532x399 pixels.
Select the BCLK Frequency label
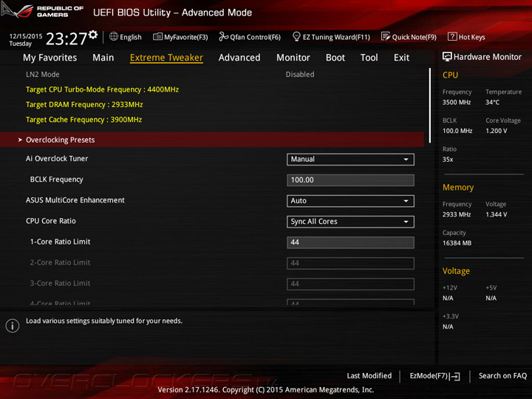(56, 180)
